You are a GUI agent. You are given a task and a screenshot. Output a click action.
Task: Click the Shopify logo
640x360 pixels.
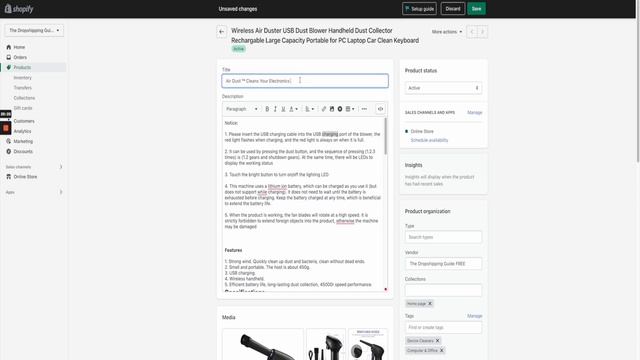click(x=19, y=9)
